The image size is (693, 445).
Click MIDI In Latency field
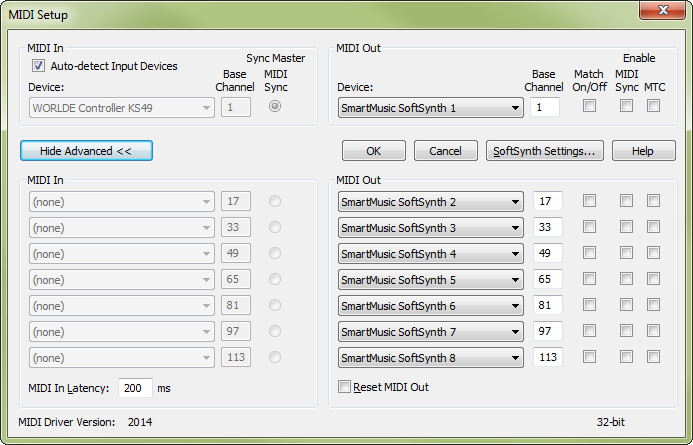tap(135, 388)
